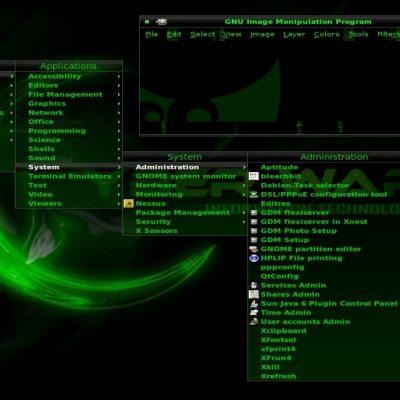Click the GDM Setup icon
This screenshot has width=400, height=400.
pos(254,240)
